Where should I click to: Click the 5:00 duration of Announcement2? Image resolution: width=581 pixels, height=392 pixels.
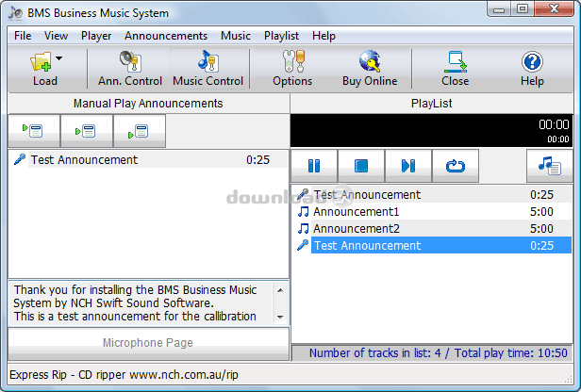click(x=541, y=228)
